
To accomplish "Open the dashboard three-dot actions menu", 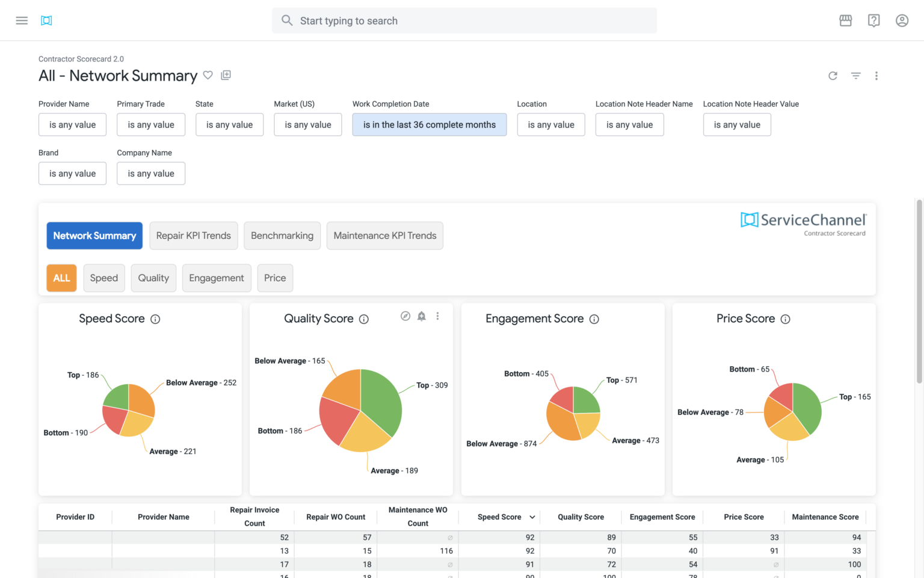I will (x=876, y=76).
